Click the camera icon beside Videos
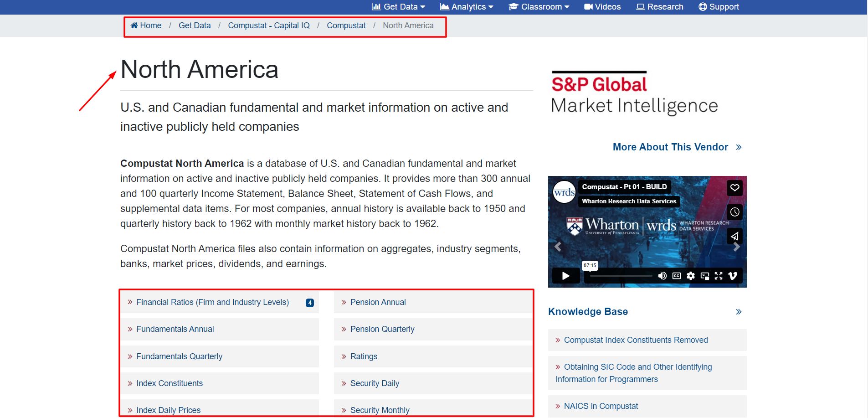 [x=588, y=7]
